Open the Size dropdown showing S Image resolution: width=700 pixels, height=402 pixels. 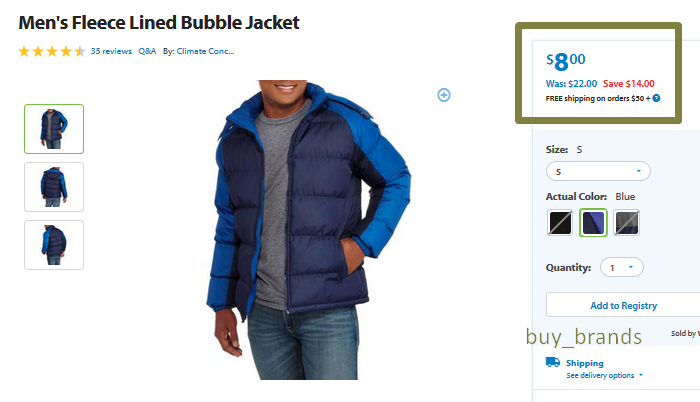coord(598,171)
